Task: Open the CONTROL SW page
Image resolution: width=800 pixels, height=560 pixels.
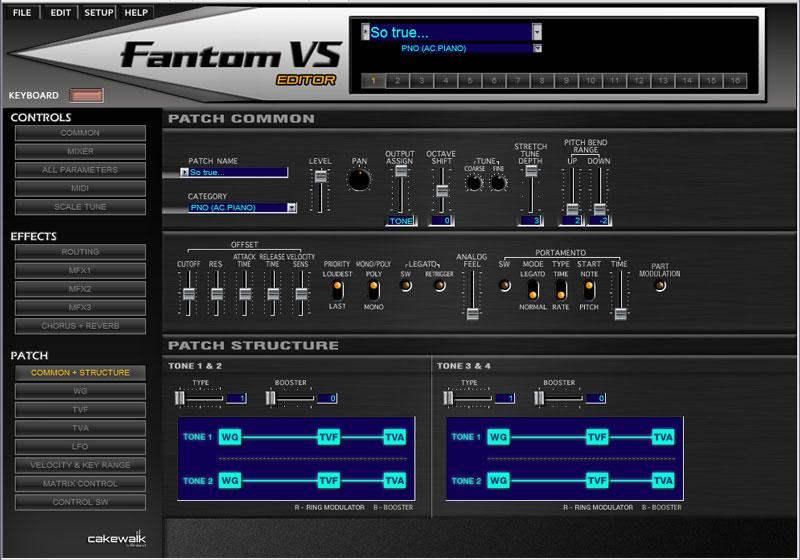Action: click(80, 502)
